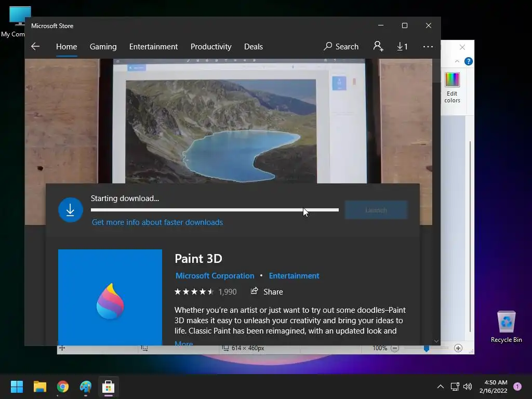The image size is (532, 399).
Task: Expand description with More link
Action: coord(183,343)
